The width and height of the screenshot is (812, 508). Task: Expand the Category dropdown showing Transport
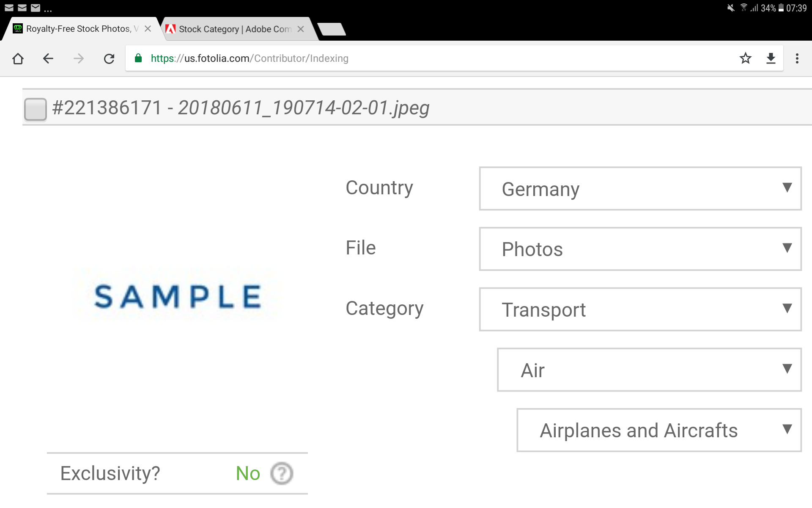(x=640, y=309)
